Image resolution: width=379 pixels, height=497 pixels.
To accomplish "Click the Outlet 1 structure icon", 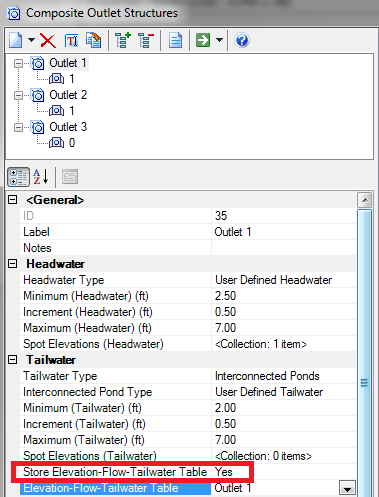I will [x=37, y=63].
